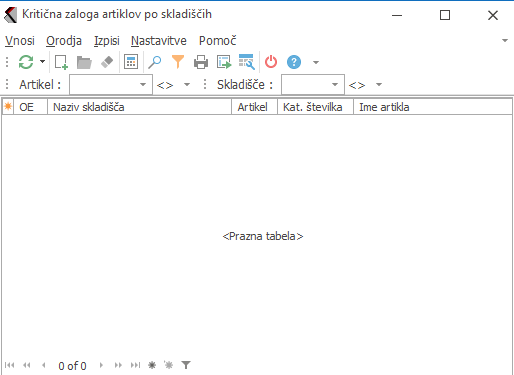Screen dimensions: 514x375
Task: Open the Vnosi menu
Action: click(x=20, y=41)
